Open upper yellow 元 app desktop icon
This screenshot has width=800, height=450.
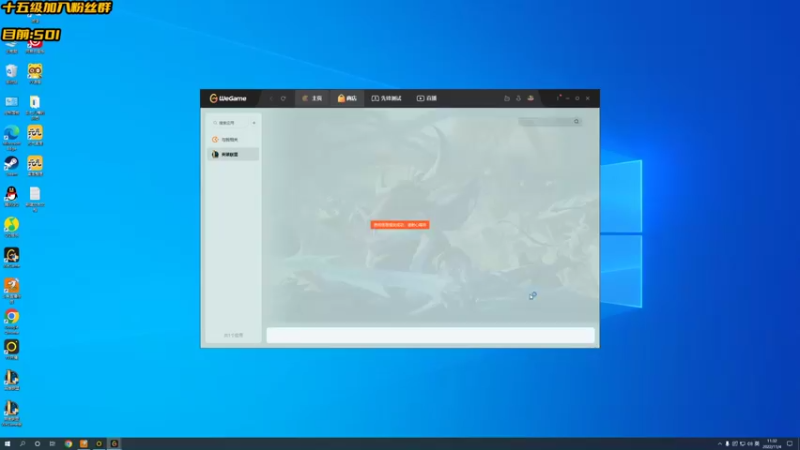[35, 136]
